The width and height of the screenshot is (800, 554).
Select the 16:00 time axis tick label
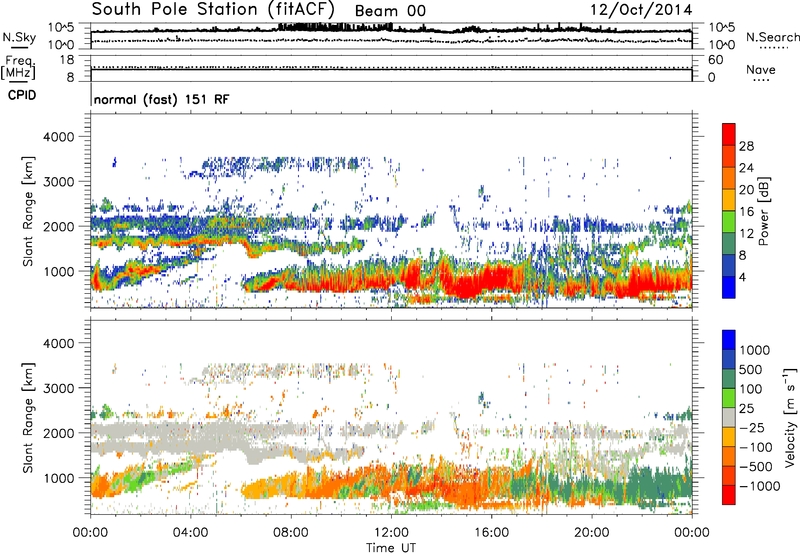[491, 533]
